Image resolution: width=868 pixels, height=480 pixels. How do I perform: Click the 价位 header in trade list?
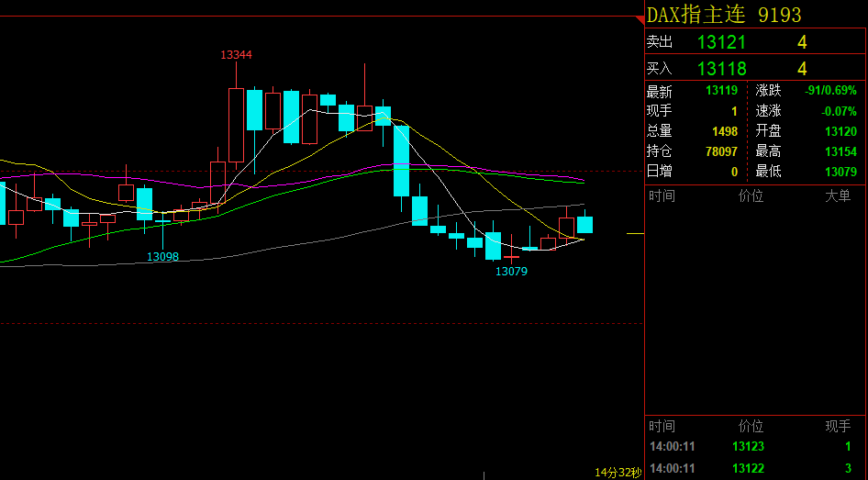pyautogui.click(x=751, y=426)
